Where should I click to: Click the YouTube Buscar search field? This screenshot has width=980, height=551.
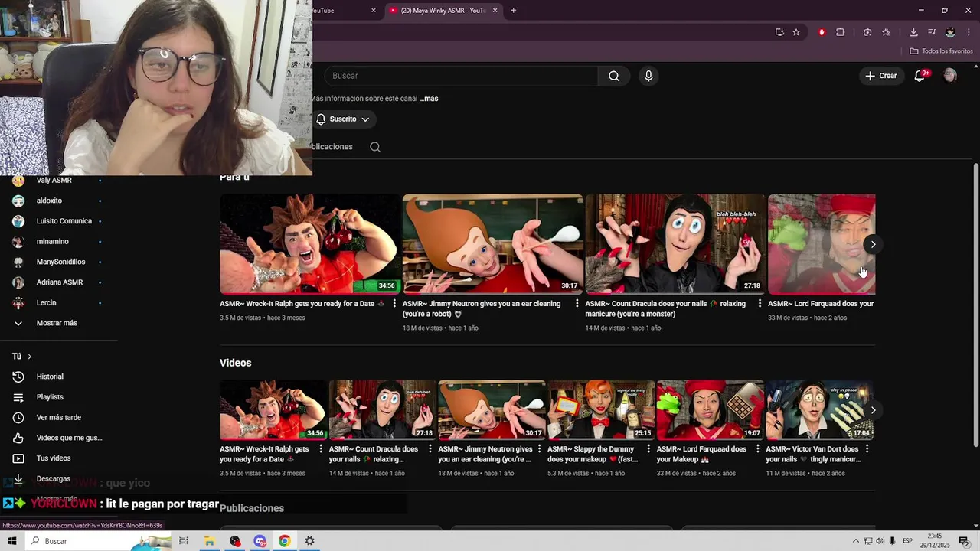(x=462, y=76)
